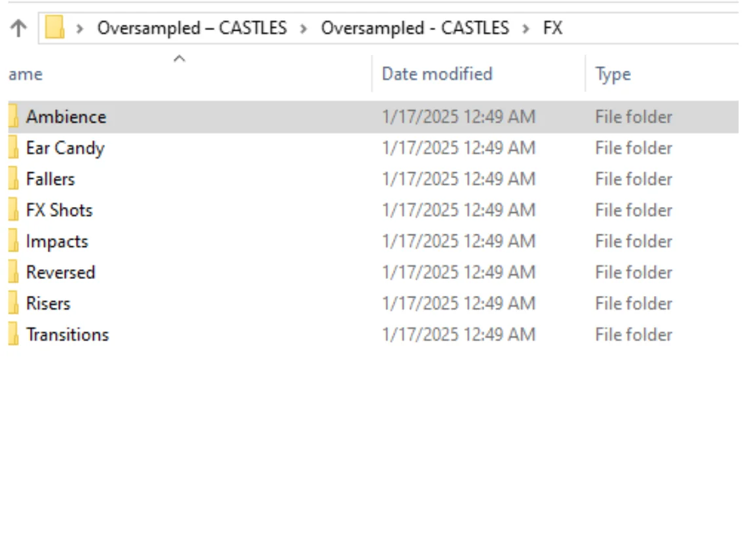This screenshot has height=560, width=747.
Task: Select the Reversed folder icon
Action: coord(13,272)
